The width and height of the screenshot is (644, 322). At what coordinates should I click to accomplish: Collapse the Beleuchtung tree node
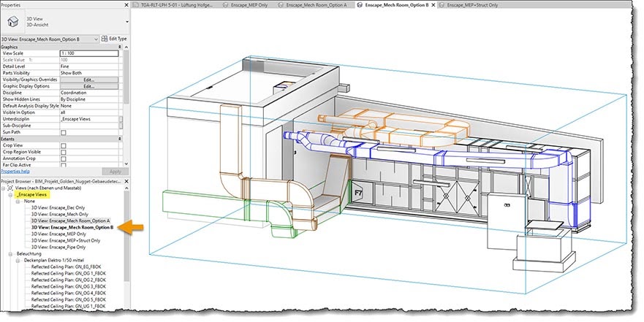[10, 254]
